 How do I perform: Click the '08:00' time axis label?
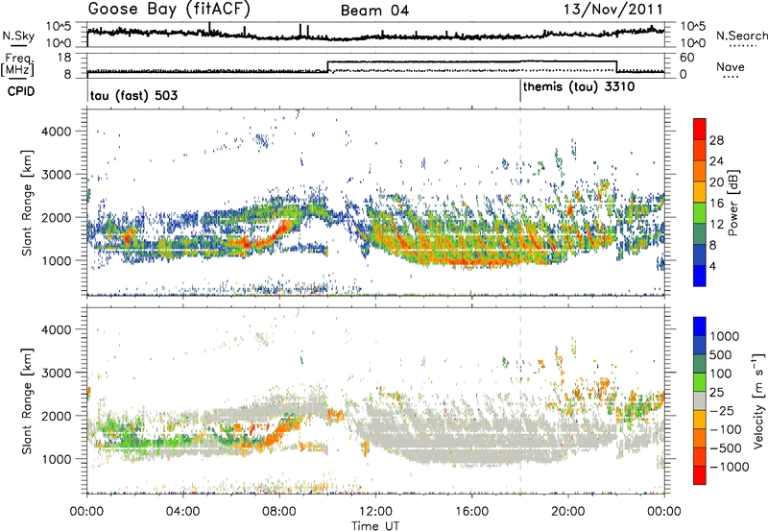point(279,512)
